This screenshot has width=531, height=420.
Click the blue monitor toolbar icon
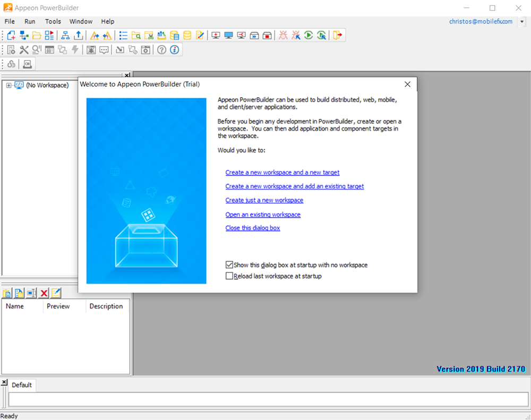(x=228, y=35)
